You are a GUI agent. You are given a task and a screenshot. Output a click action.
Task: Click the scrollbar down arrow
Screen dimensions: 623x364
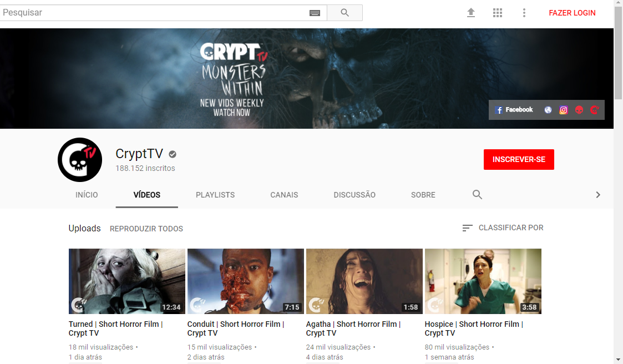618,360
